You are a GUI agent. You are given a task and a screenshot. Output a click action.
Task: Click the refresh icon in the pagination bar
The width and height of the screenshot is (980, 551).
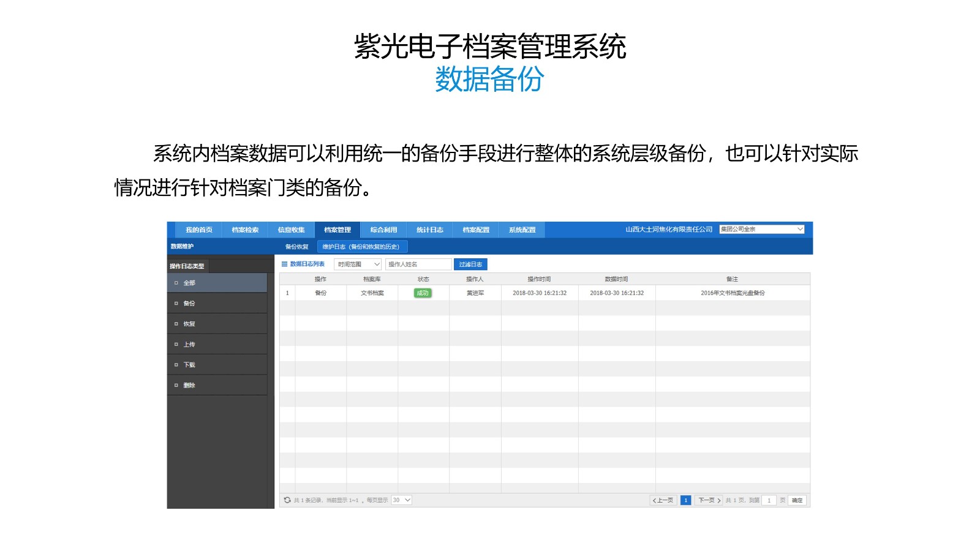point(287,500)
